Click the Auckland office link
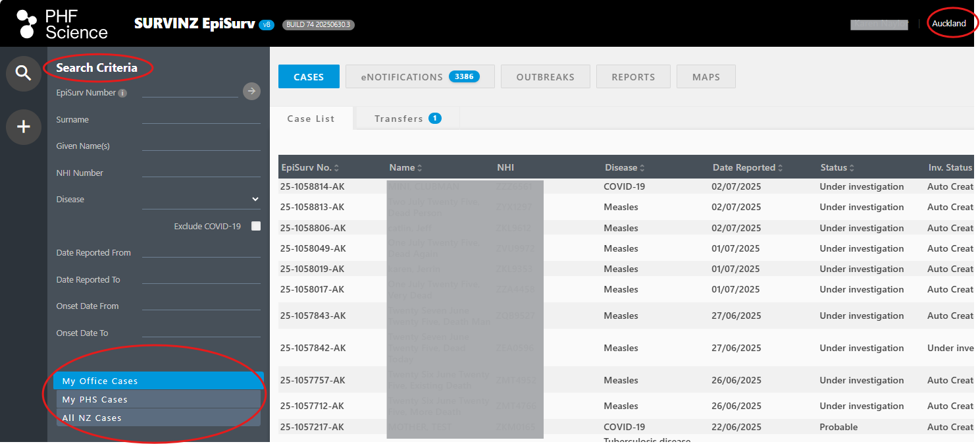 coord(949,24)
